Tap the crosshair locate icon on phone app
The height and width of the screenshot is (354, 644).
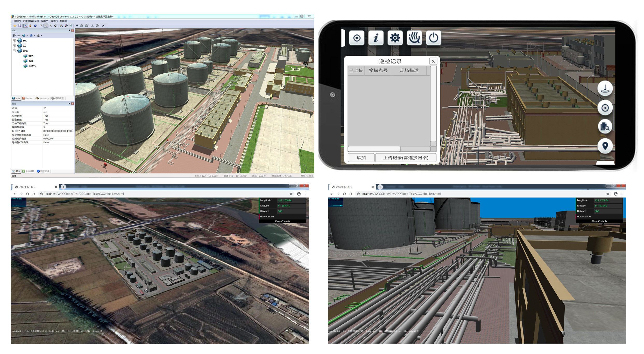(357, 38)
